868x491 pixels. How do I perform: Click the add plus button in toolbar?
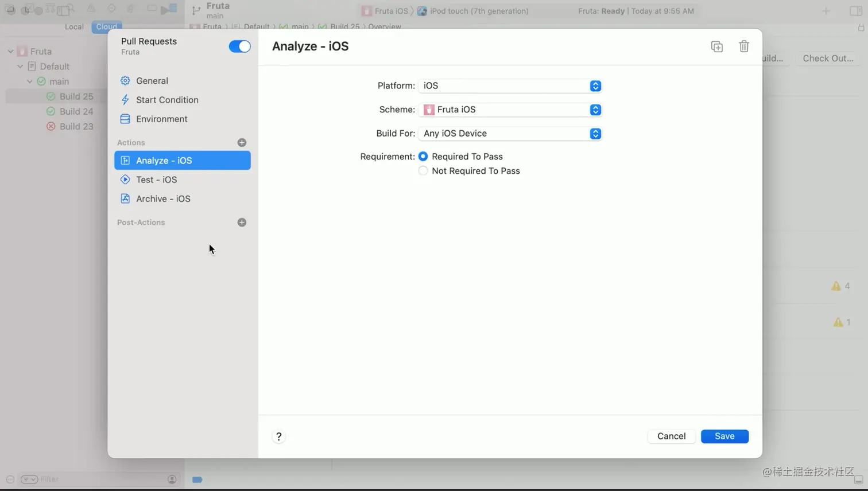826,11
